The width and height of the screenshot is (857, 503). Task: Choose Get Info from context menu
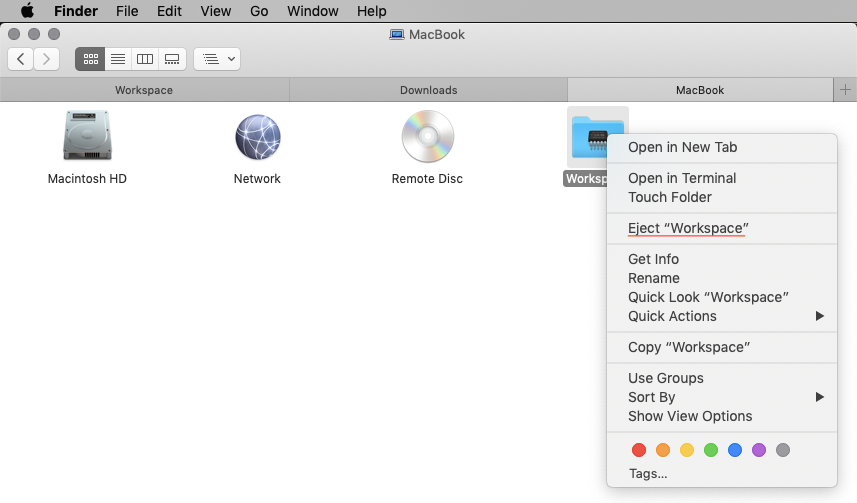coord(722,259)
